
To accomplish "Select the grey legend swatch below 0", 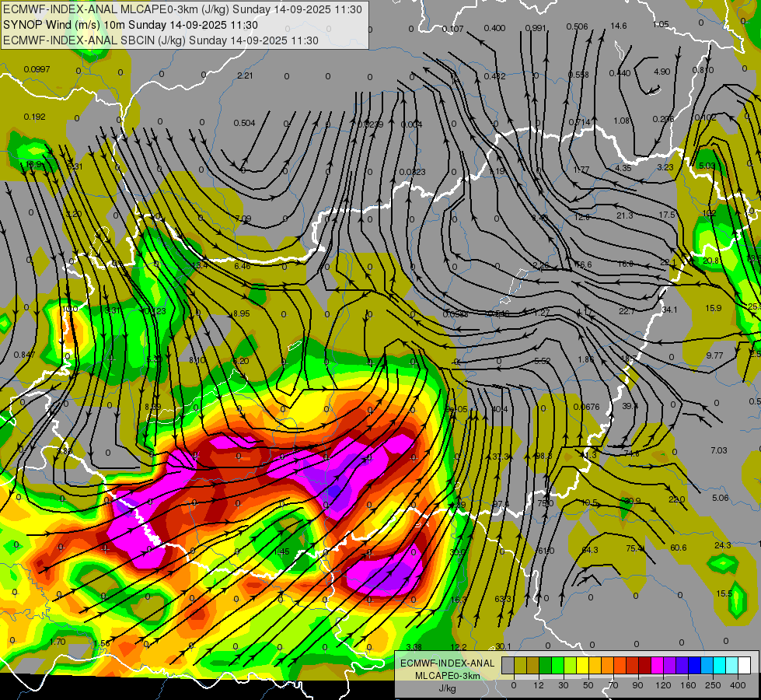I will (508, 665).
